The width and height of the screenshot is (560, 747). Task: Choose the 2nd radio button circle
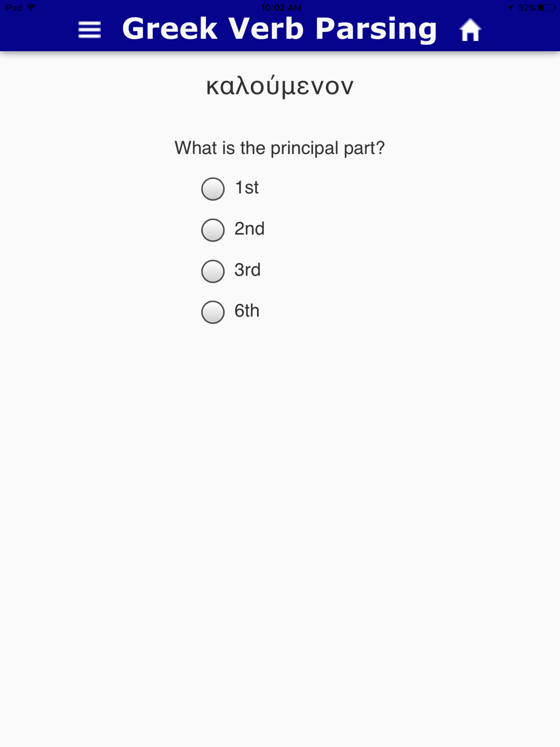point(213,230)
